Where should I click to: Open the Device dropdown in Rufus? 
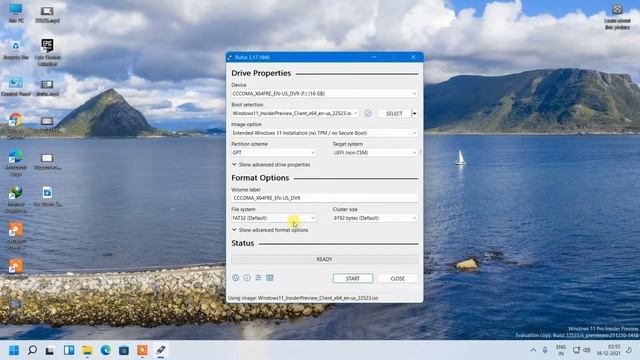(324, 93)
